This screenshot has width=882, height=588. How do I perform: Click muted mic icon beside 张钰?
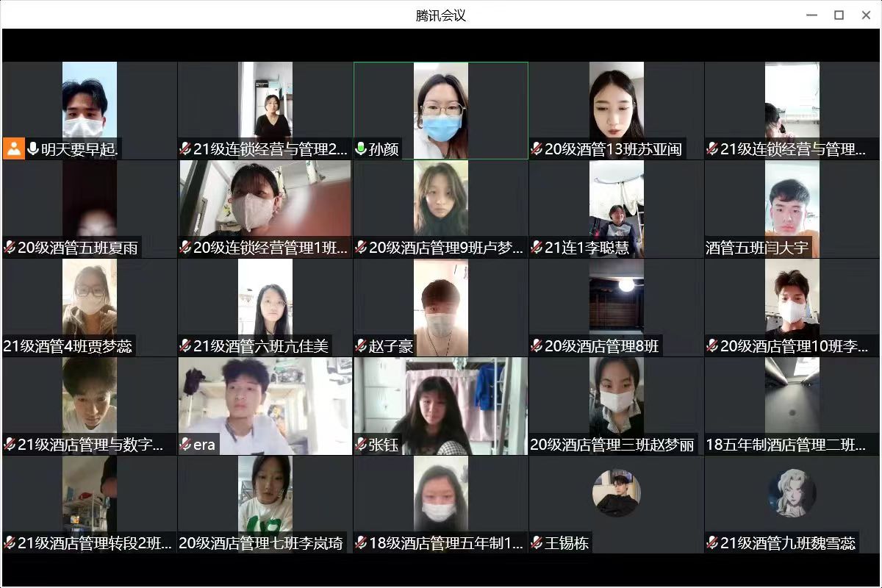coord(361,445)
